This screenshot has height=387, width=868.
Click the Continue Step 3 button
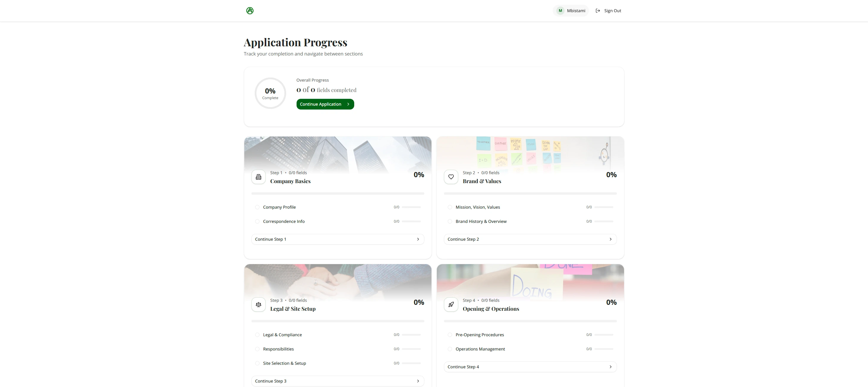click(337, 381)
